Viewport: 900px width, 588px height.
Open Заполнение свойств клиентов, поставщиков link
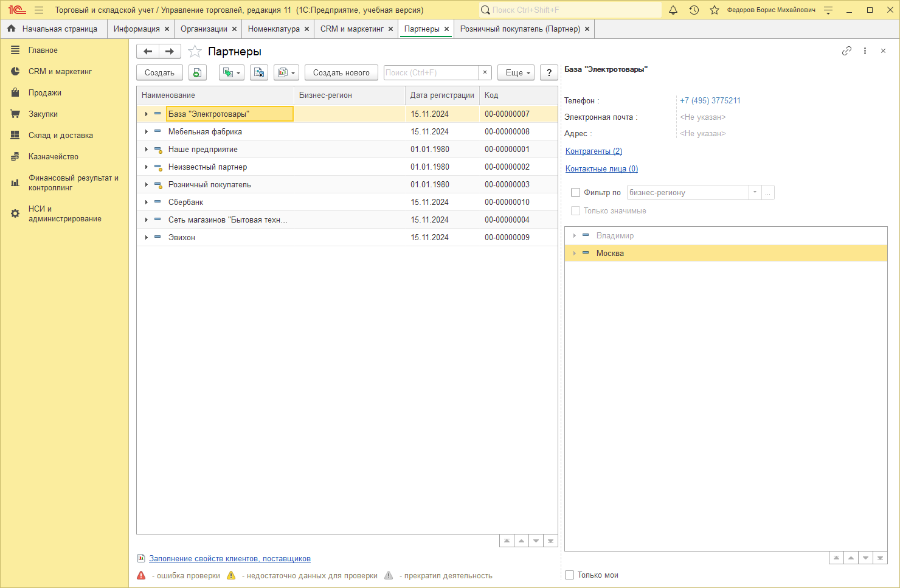[230, 559]
